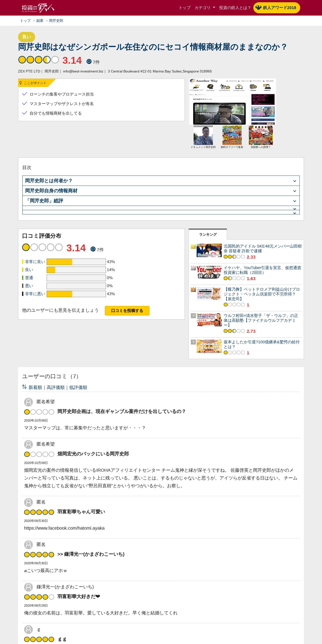The image size is (322, 644).
Task: Open ranking thumbnail for ザ・ウルフ article
Action: pyautogui.click(x=209, y=320)
